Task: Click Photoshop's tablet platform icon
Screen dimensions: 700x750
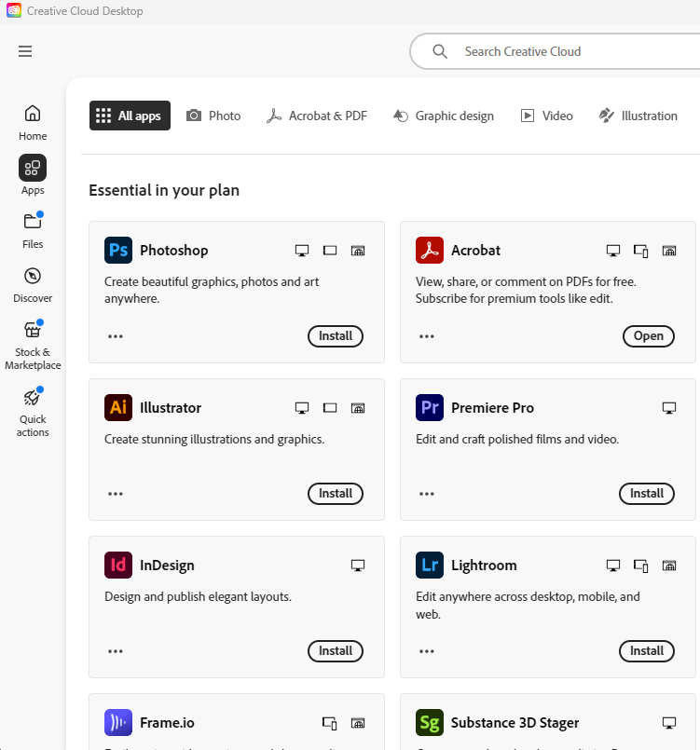Action: coord(330,251)
